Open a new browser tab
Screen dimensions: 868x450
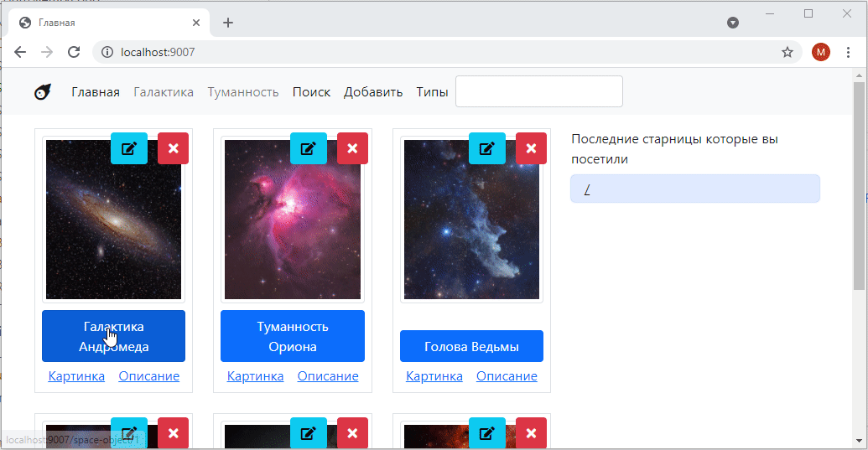[228, 23]
